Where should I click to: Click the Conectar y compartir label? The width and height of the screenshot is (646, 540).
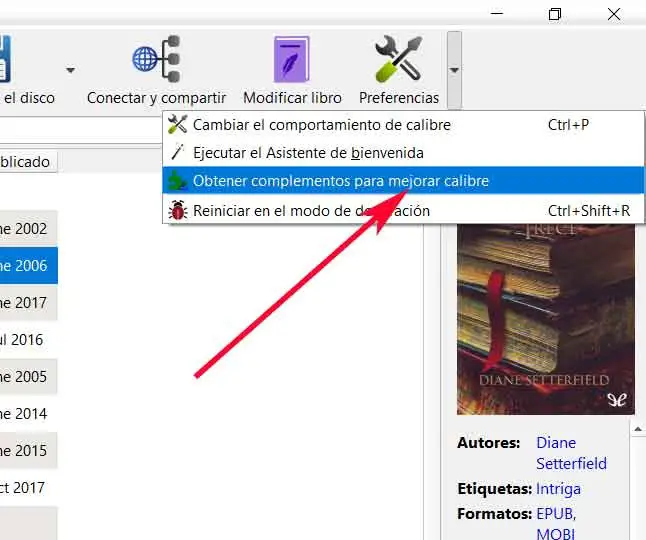pos(157,98)
